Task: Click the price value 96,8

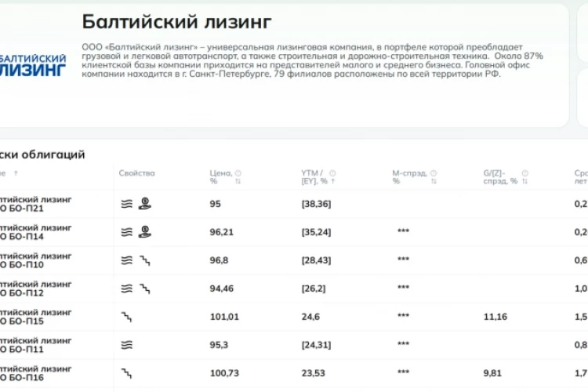Action: click(x=219, y=260)
